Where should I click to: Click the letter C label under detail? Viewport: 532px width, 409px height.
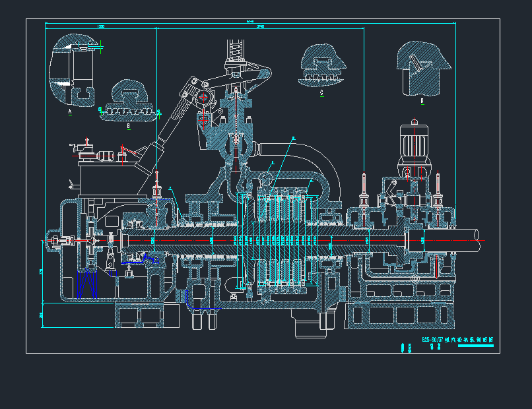pyautogui.click(x=321, y=93)
